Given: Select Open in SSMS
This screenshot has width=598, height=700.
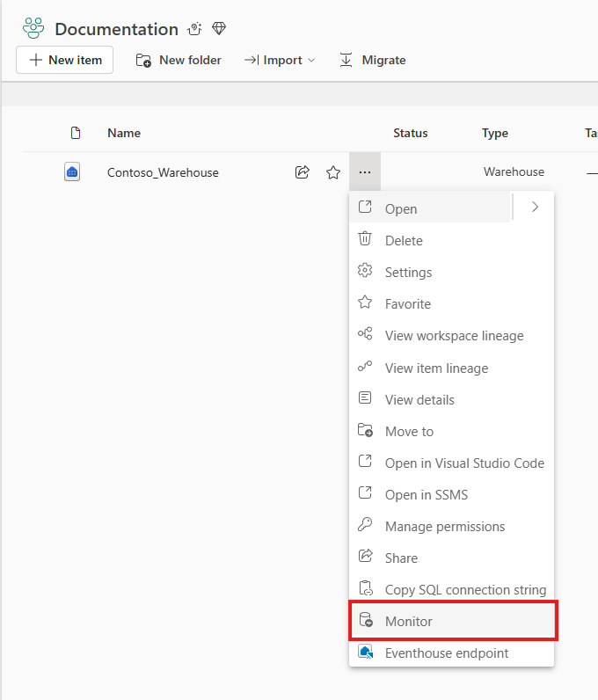Looking at the screenshot, I should pos(451,495).
